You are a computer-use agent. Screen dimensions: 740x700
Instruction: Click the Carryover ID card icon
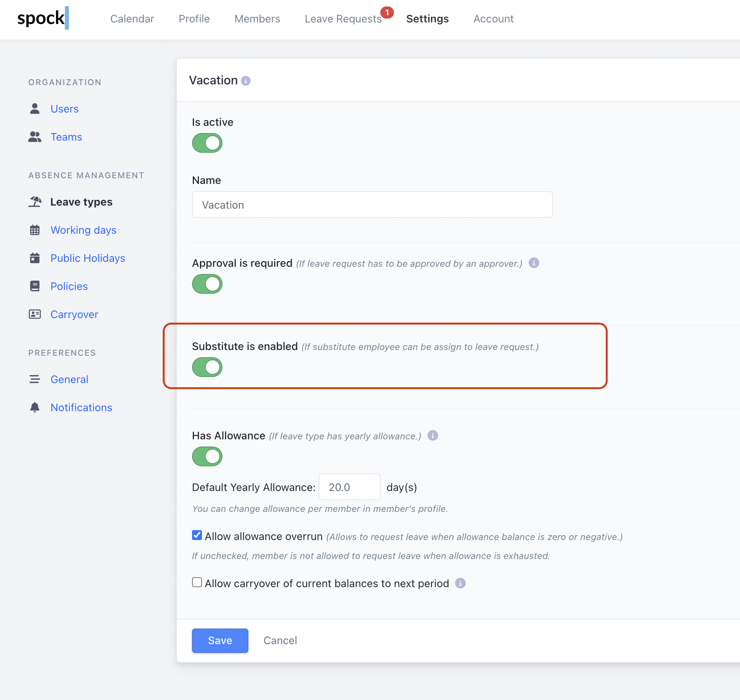point(35,314)
